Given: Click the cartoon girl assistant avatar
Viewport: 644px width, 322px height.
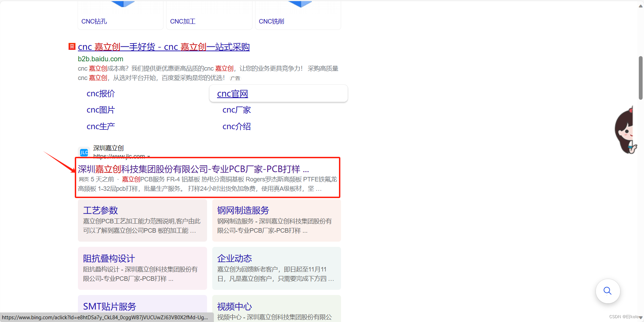Looking at the screenshot, I should click(x=626, y=130).
